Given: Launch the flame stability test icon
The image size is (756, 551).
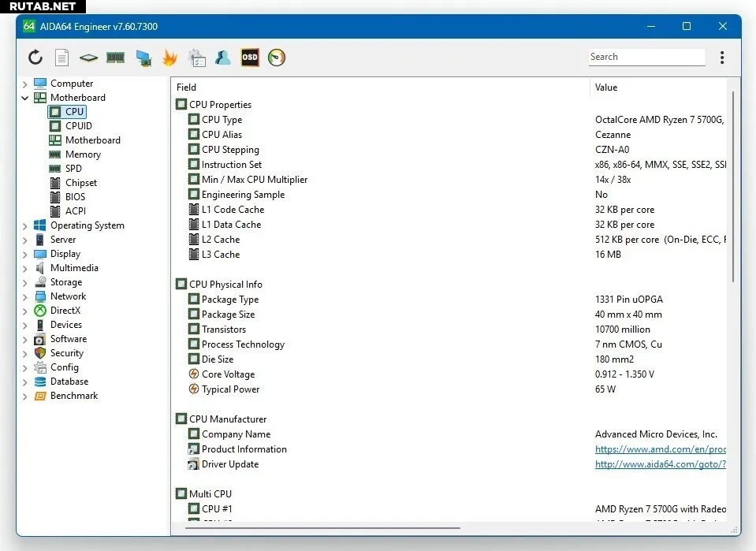Looking at the screenshot, I should click(169, 58).
